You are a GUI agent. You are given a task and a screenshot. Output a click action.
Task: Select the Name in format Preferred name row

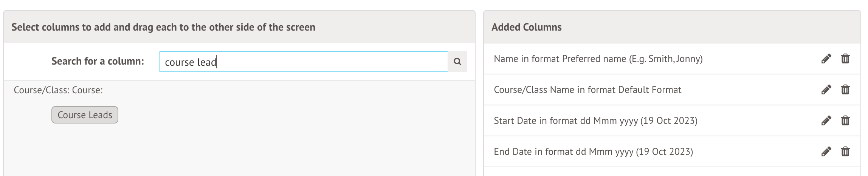[598, 59]
